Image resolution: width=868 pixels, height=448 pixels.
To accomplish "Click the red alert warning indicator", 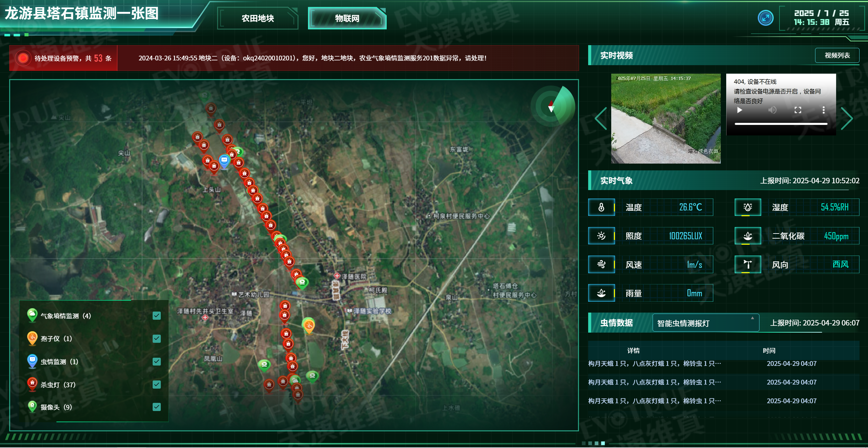I will (x=23, y=58).
